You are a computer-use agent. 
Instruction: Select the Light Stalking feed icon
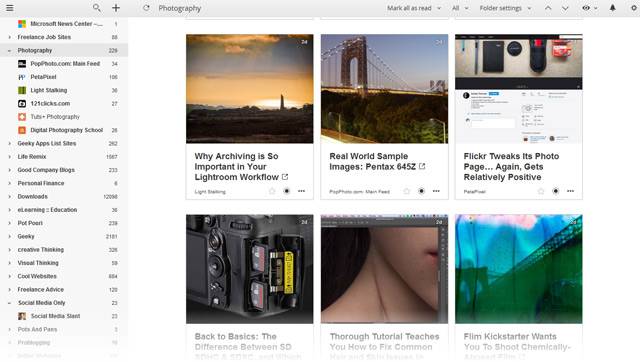(22, 90)
